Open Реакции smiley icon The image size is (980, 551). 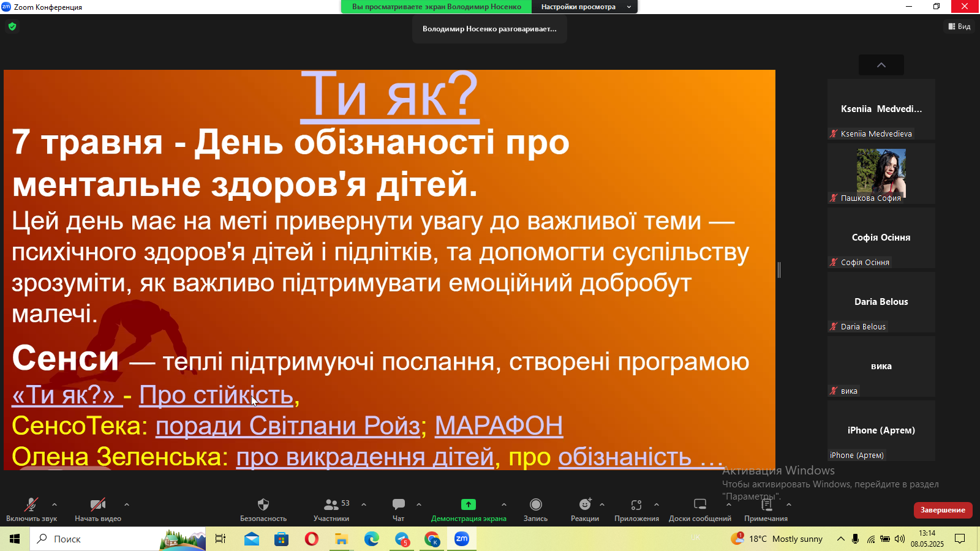pos(585,504)
